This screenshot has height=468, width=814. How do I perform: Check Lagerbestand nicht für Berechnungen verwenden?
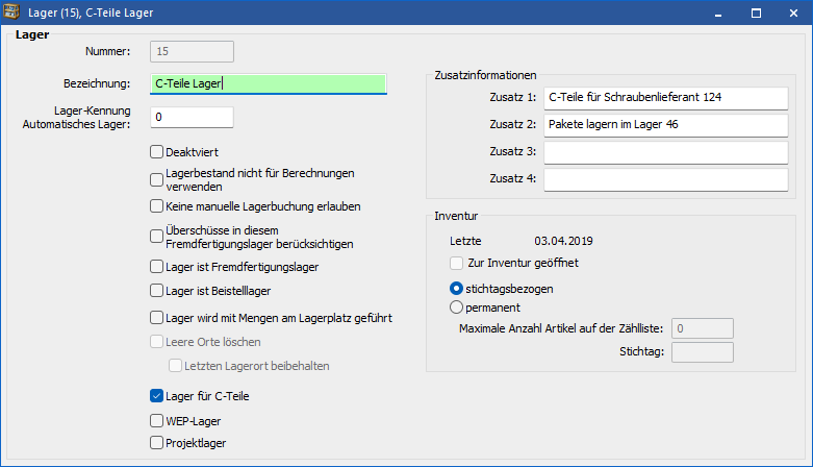tap(156, 180)
